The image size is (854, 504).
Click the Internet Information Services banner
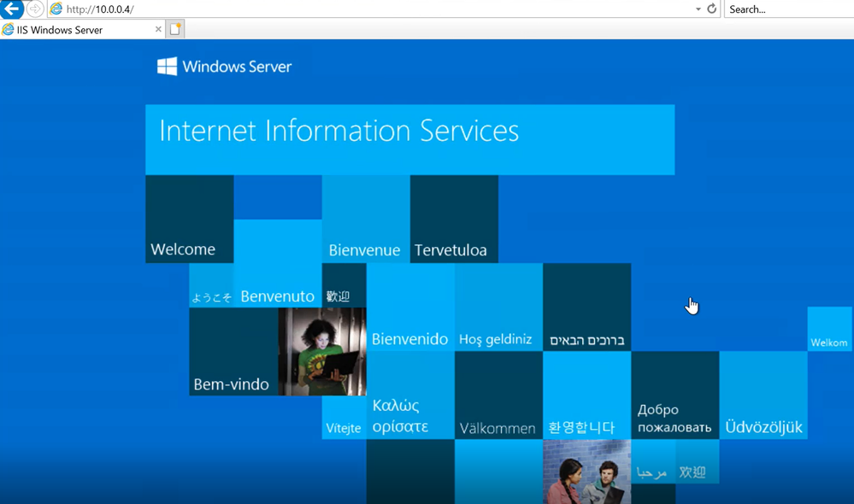pos(410,140)
